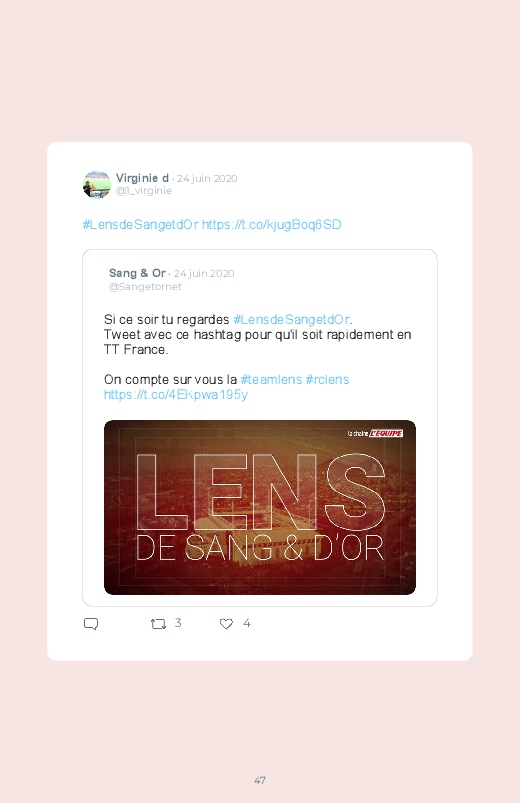Click the retweet count 3
Viewport: 520px width, 803px height.
click(178, 623)
